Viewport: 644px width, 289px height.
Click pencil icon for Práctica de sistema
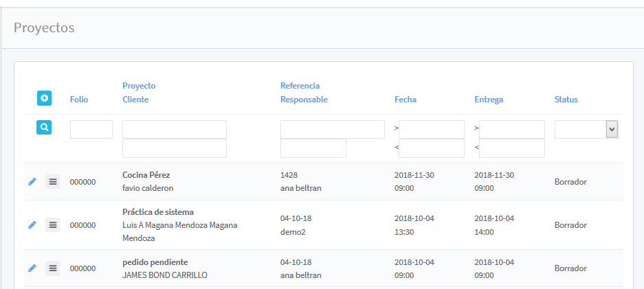pyautogui.click(x=32, y=225)
